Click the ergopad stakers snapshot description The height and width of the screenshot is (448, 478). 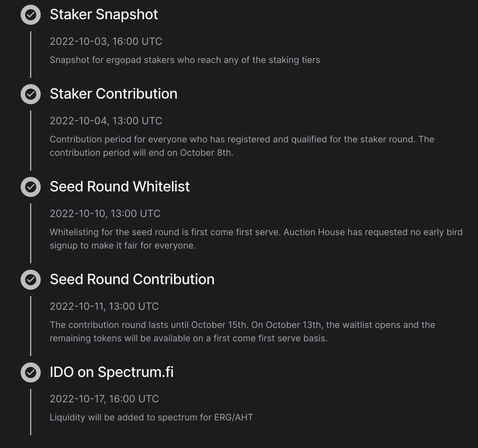coord(185,60)
